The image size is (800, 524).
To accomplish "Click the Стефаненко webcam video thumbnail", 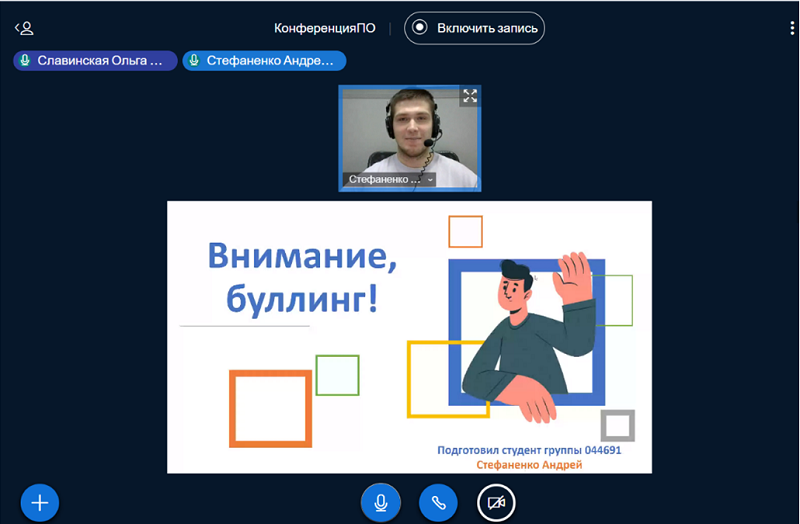I will [410, 138].
